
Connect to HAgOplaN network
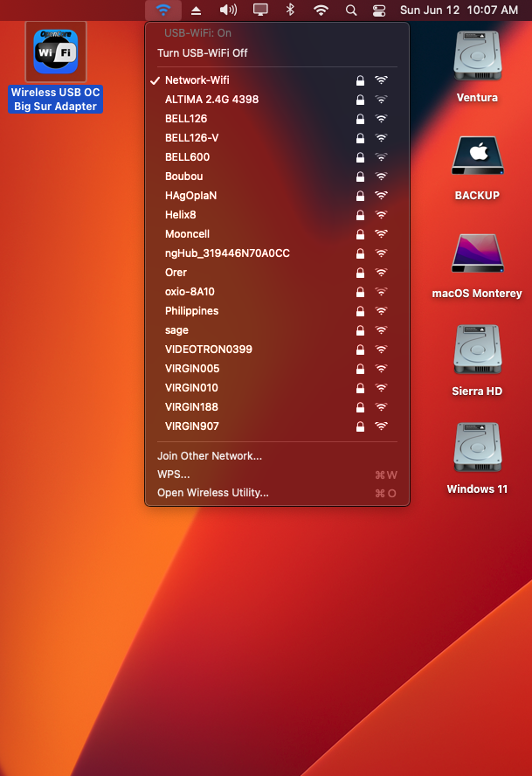(277, 196)
